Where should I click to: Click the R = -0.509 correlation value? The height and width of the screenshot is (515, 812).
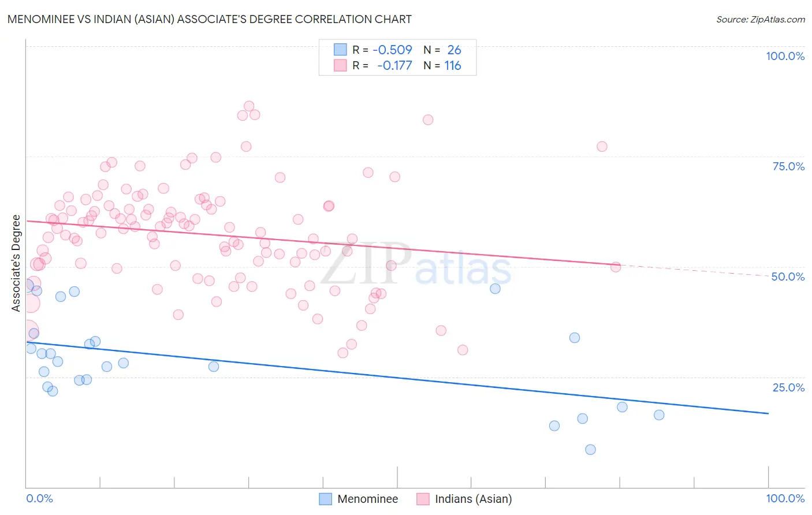click(x=382, y=50)
